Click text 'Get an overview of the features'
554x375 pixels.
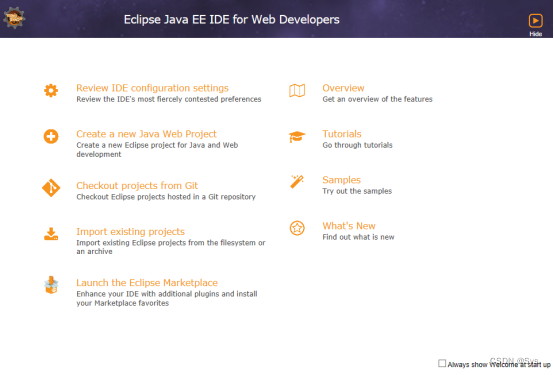(377, 99)
